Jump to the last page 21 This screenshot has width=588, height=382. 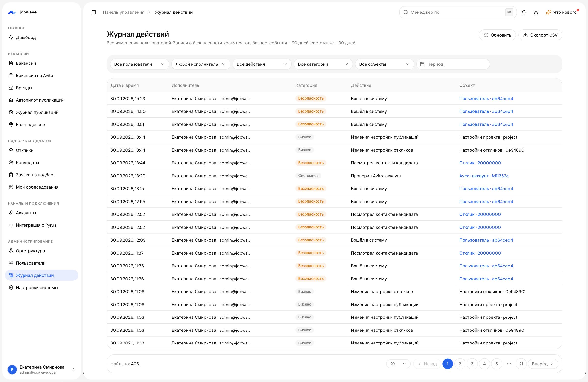(521, 364)
